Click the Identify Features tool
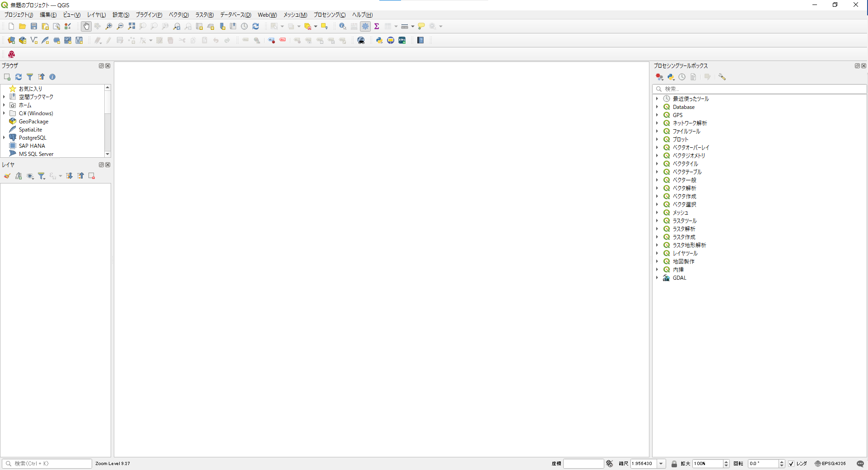The width and height of the screenshot is (868, 470). point(343,27)
